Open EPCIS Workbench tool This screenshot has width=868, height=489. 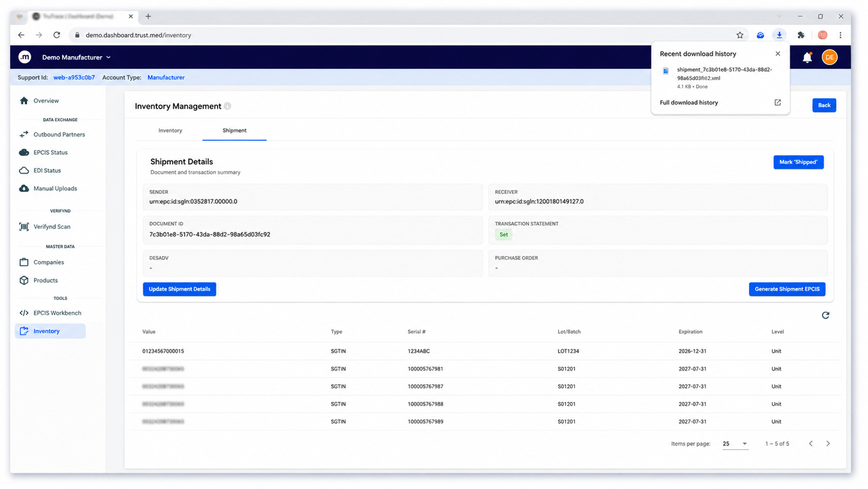57,313
